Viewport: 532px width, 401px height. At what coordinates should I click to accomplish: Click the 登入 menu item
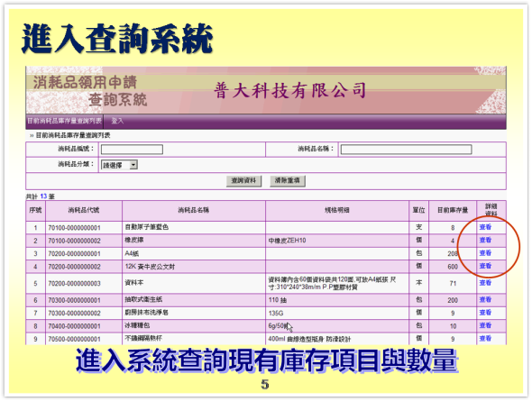coord(117,121)
